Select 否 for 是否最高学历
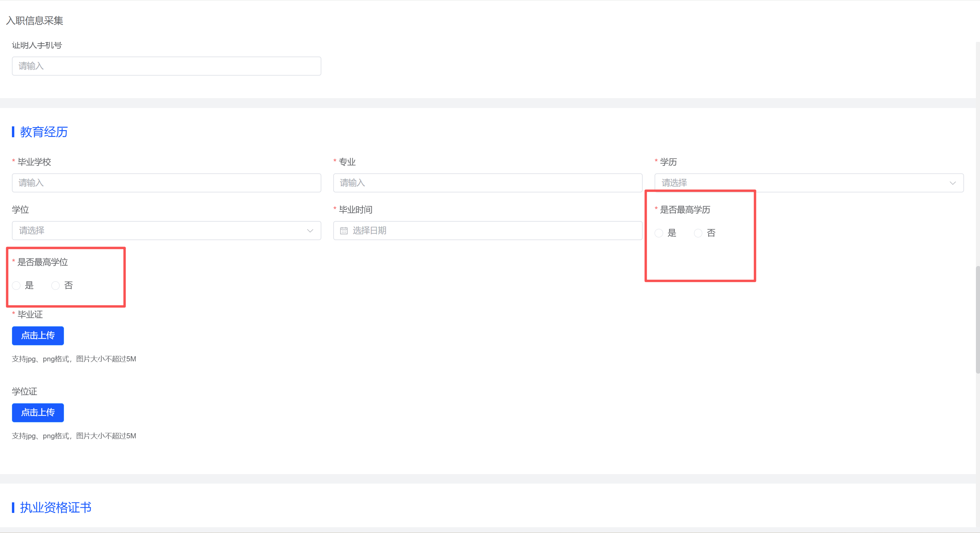The image size is (980, 533). click(698, 233)
